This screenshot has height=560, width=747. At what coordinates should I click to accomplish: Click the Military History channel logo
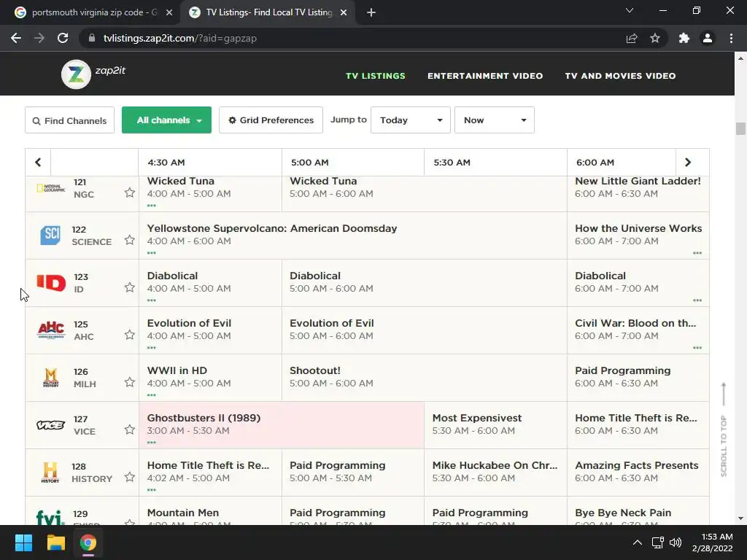pyautogui.click(x=51, y=378)
